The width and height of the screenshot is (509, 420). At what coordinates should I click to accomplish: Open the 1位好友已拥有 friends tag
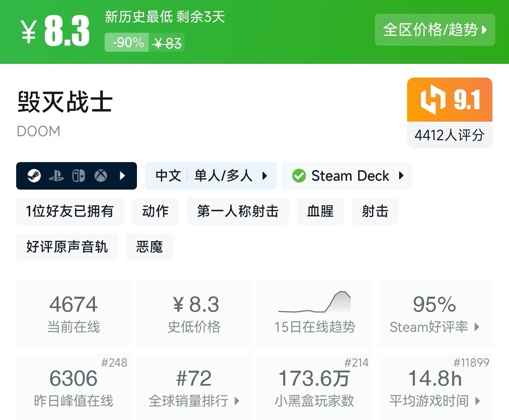click(x=70, y=211)
